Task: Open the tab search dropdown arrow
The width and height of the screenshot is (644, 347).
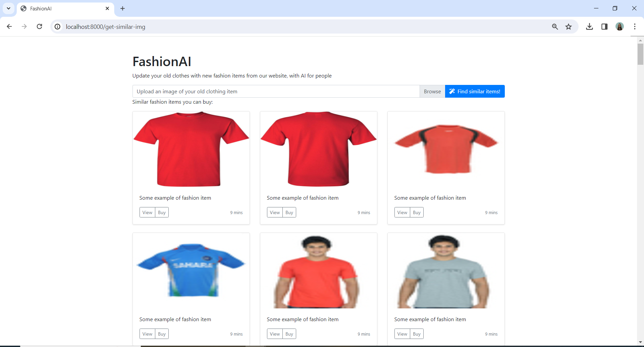Action: click(8, 8)
